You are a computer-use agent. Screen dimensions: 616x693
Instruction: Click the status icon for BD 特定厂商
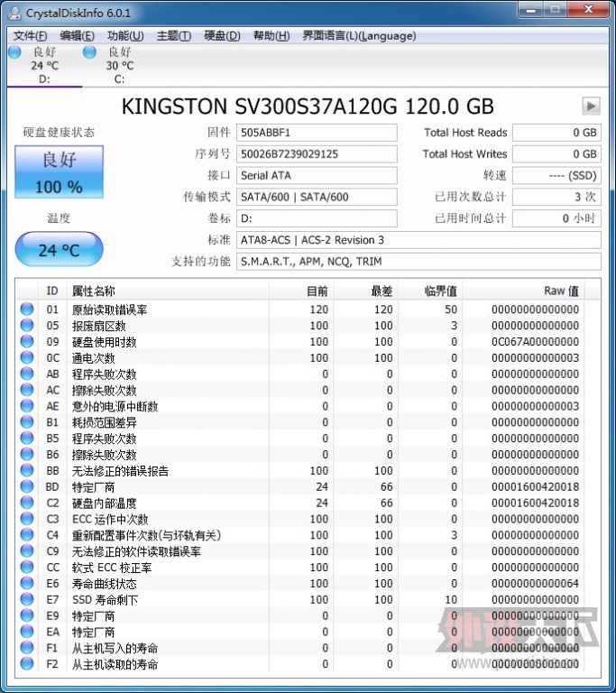[x=27, y=486]
